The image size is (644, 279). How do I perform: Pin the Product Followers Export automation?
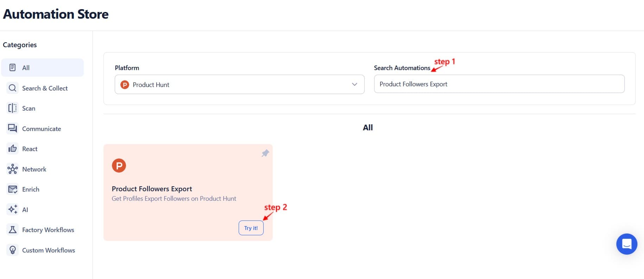tap(265, 153)
